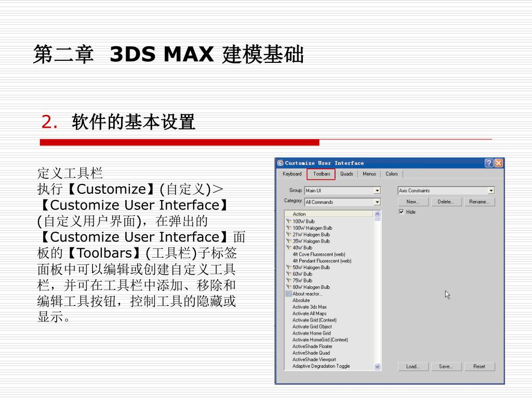The image size is (532, 399).
Task: Click the Load... button
Action: pos(413,366)
